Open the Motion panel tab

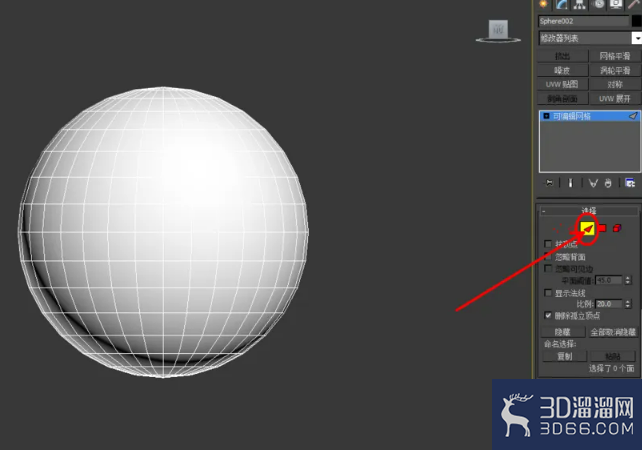(598, 4)
